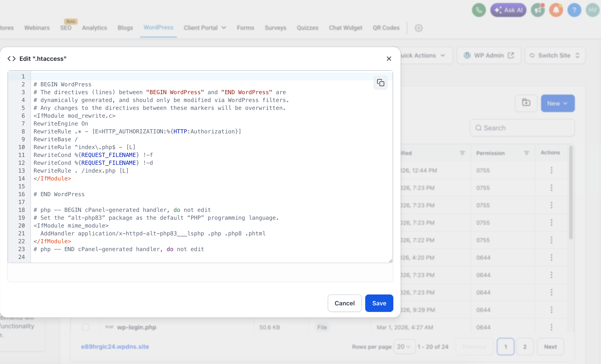Switch to the SEO tab
Viewport: 601px width, 364px height.
pyautogui.click(x=66, y=28)
